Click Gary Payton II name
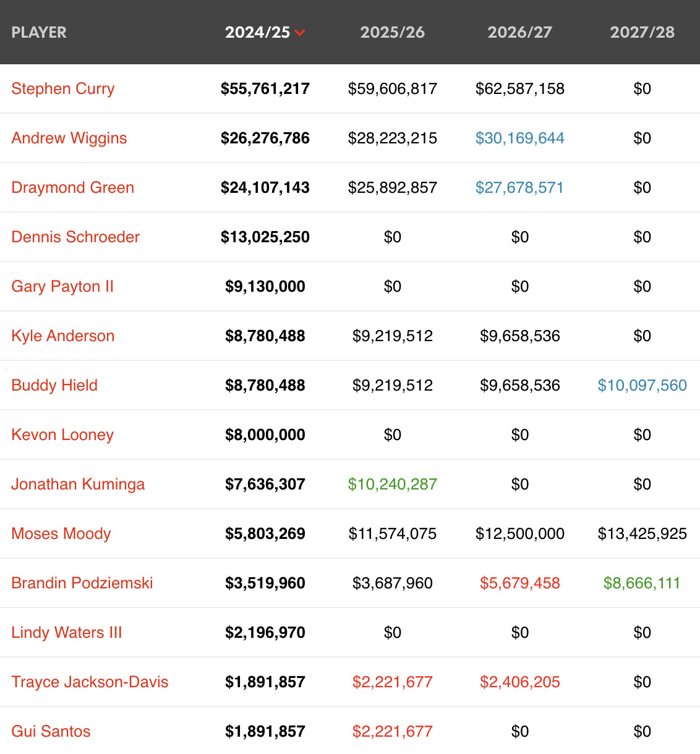 tap(62, 287)
